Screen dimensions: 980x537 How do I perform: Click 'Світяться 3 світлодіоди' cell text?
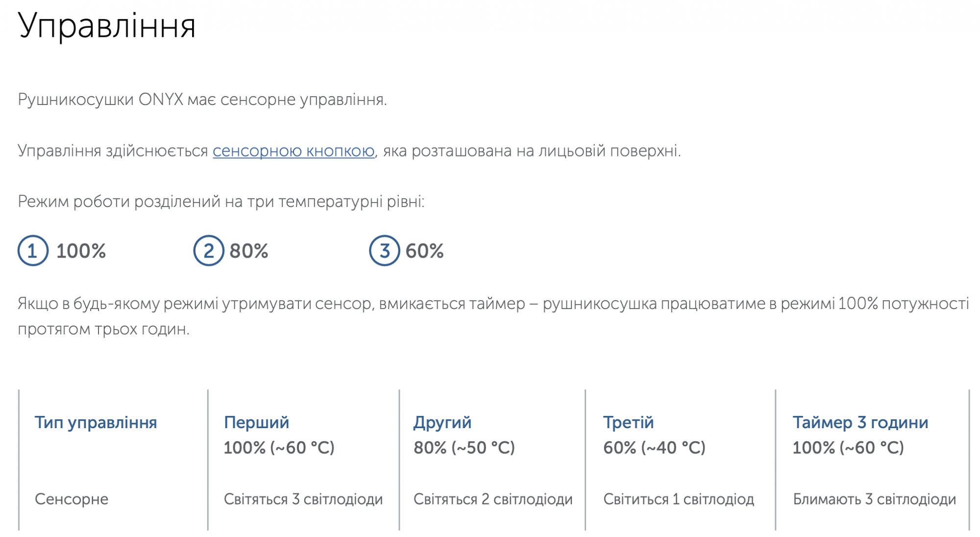pos(303,499)
